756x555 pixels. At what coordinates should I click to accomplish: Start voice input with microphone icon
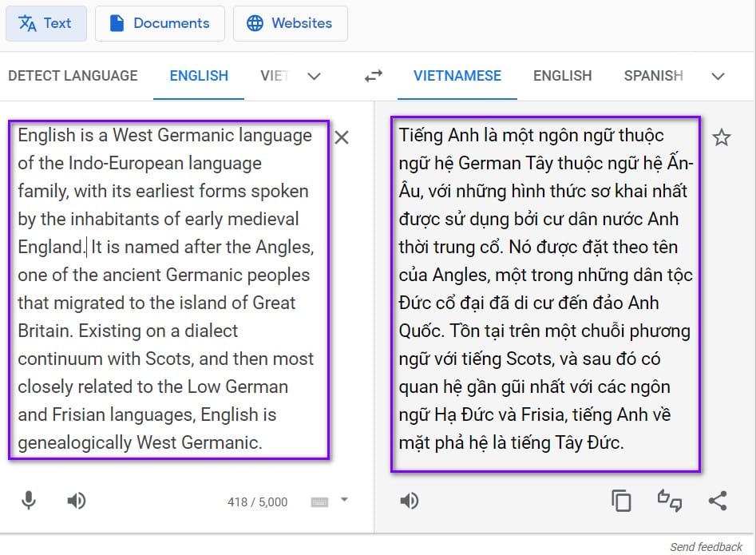click(x=29, y=501)
